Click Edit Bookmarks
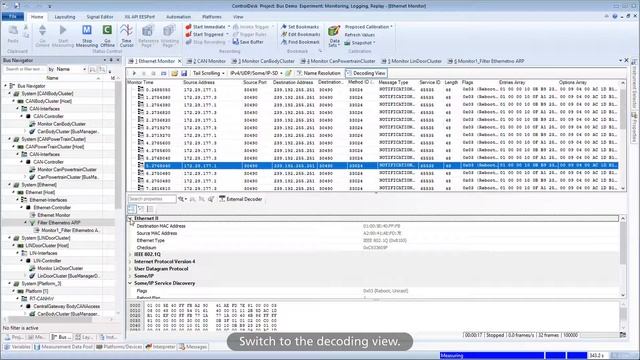Viewport: 640px width, 360px height. click(300, 34)
